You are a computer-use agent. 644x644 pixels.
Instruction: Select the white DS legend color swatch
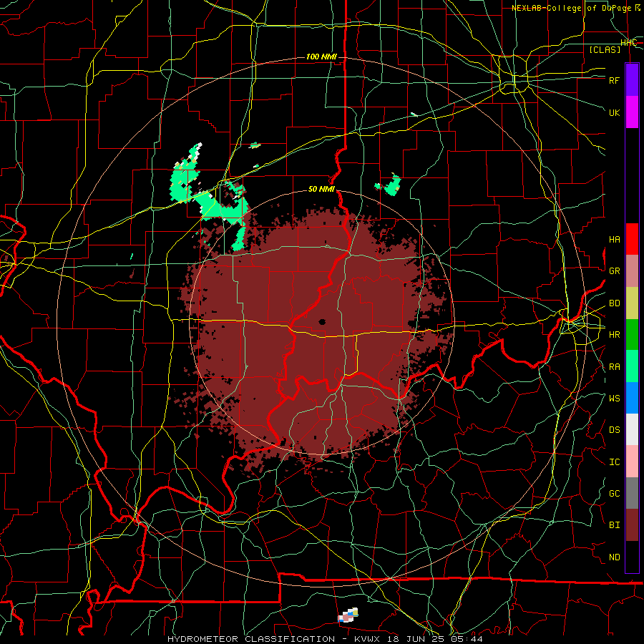[x=632, y=429]
